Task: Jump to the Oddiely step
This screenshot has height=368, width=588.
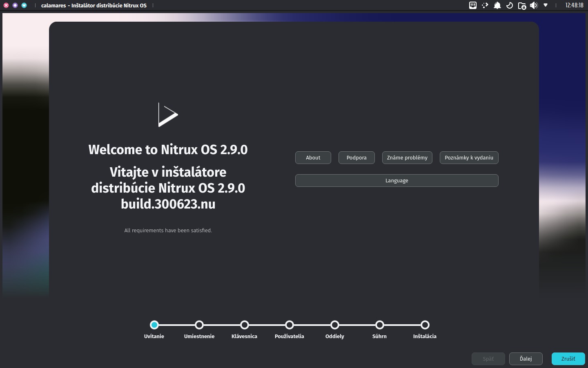Action: 334,325
